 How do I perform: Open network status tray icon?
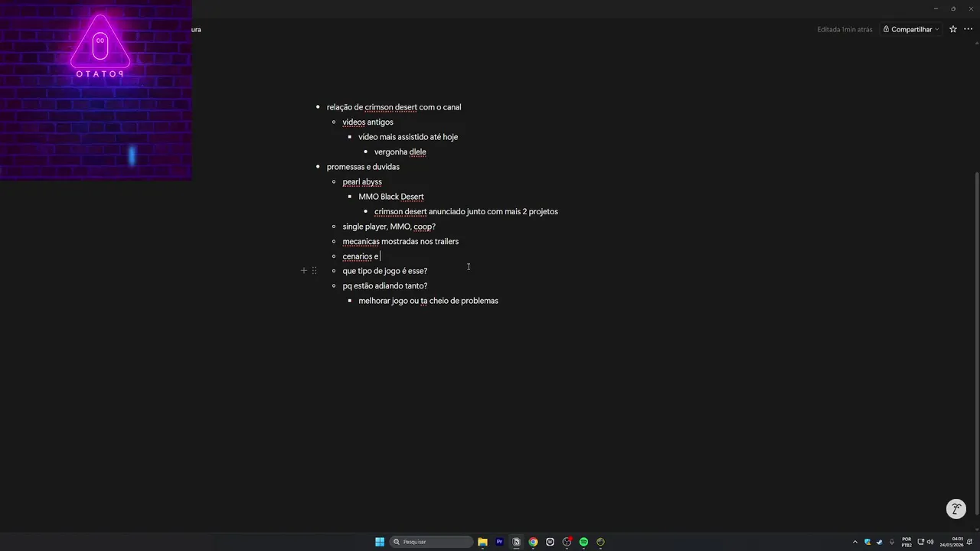click(x=921, y=542)
